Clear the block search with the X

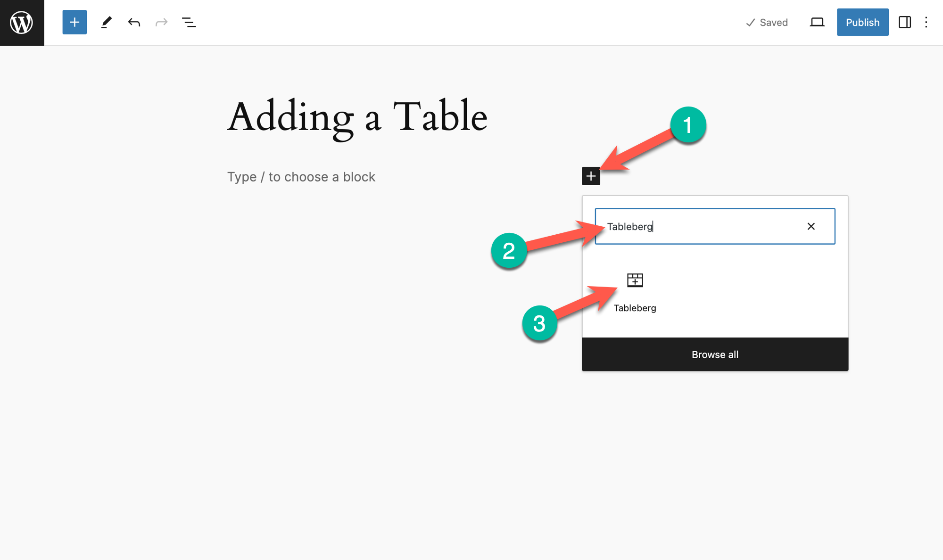(811, 226)
